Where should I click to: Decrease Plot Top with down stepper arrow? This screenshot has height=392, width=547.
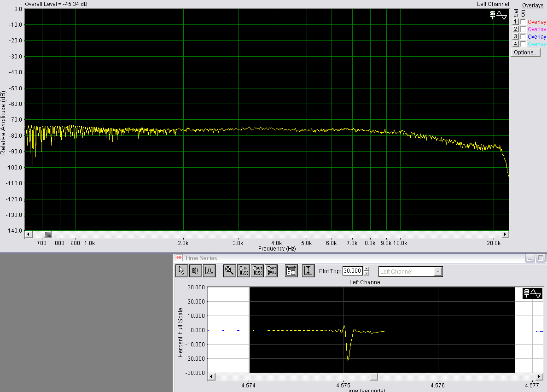(367, 274)
